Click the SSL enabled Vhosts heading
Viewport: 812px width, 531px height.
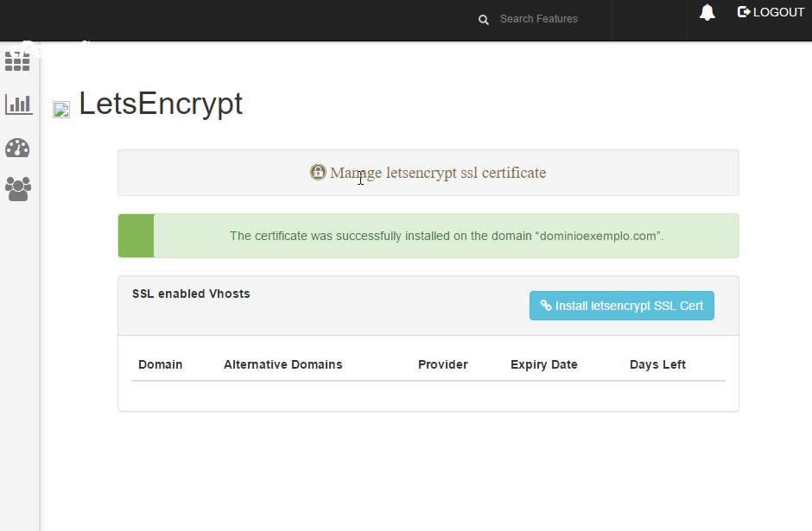pos(191,294)
